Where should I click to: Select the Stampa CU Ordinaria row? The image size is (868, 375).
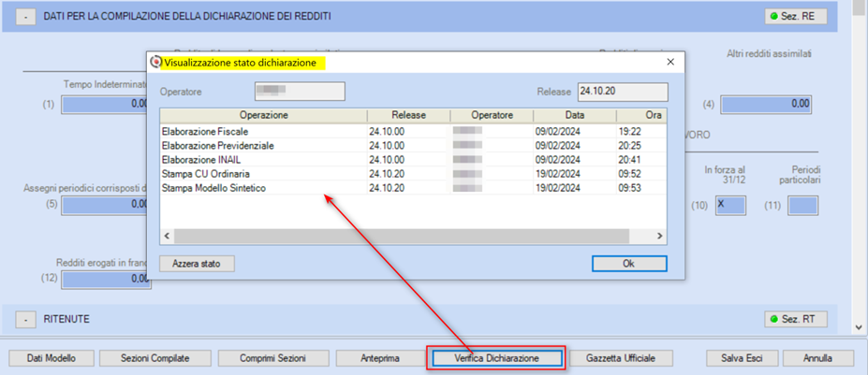[414, 174]
